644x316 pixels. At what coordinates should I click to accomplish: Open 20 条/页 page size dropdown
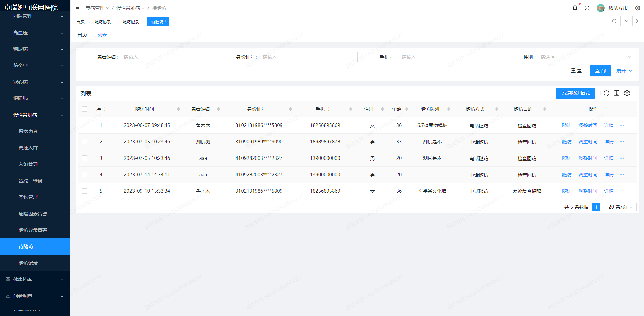pyautogui.click(x=621, y=207)
